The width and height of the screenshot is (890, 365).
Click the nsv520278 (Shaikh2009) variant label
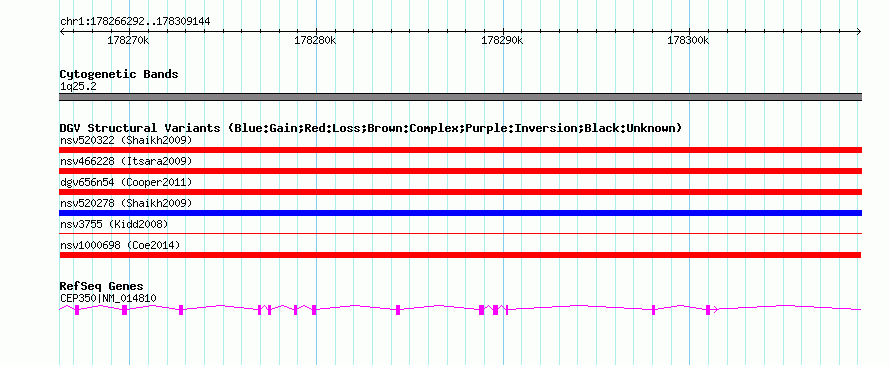tap(126, 203)
